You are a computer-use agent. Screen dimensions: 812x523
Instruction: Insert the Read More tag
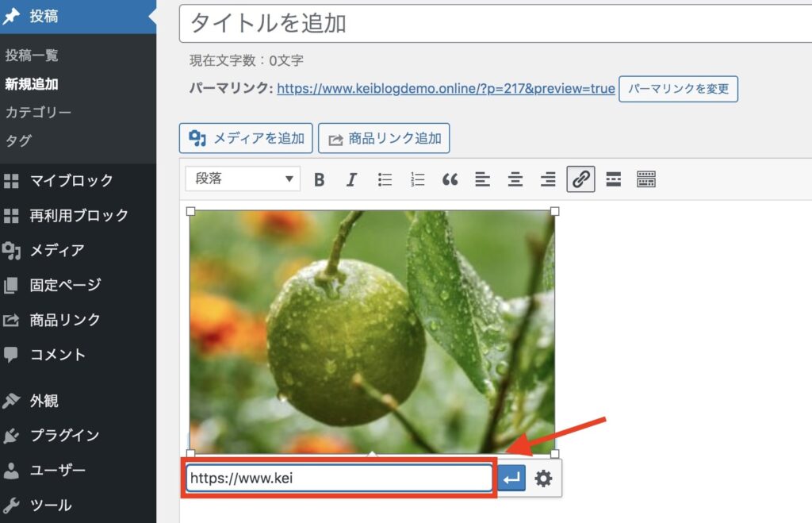613,179
